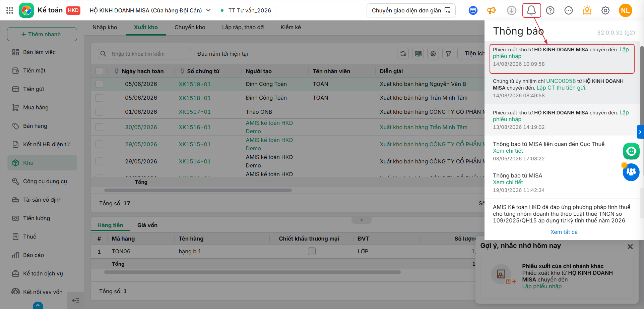This screenshot has height=309, width=644.
Task: Switch to Lắp ráp, tháo dỡ tab
Action: pyautogui.click(x=243, y=27)
